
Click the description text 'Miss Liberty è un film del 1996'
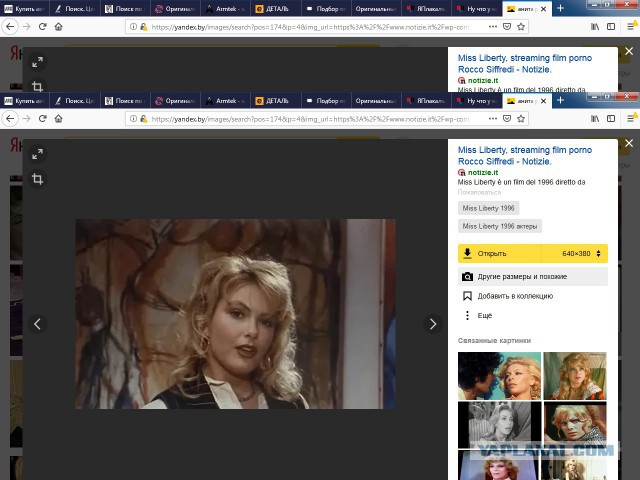click(521, 182)
